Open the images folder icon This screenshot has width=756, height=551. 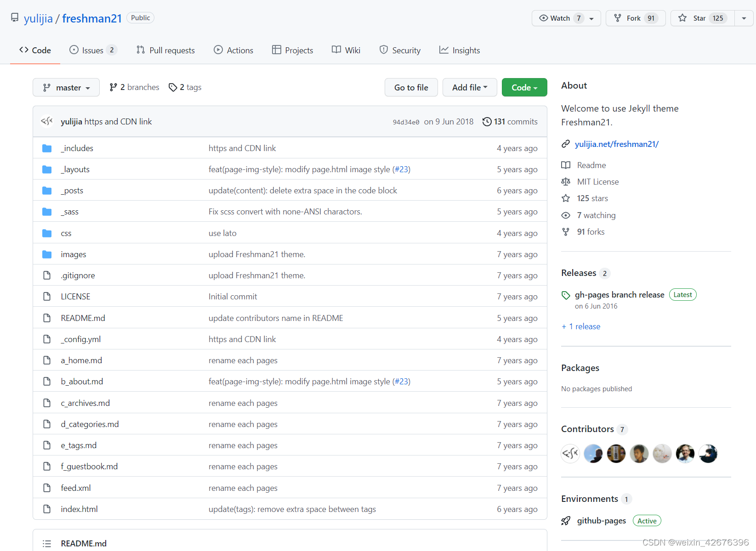click(x=47, y=254)
